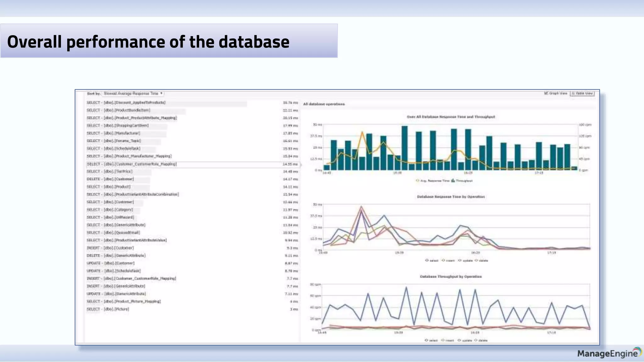
Task: Click the ManageEngine logo
Action: (609, 353)
